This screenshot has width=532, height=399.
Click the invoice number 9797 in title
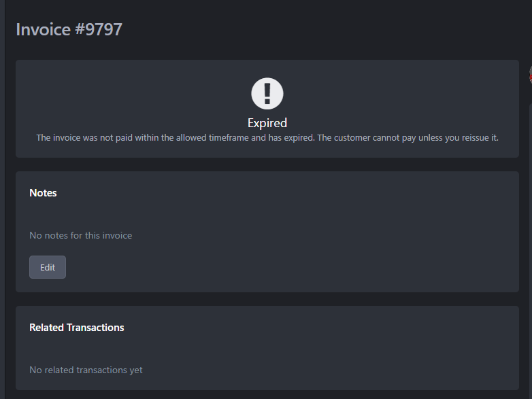(103, 29)
